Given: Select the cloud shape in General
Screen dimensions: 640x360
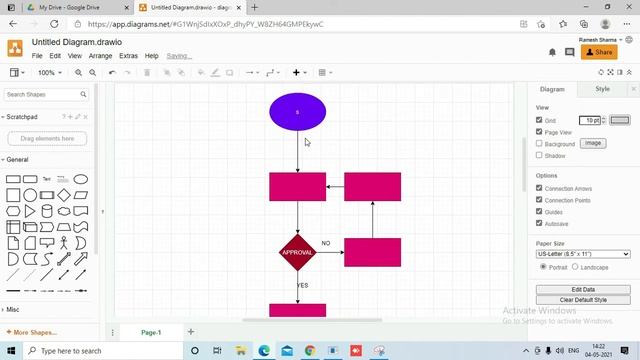Looking at the screenshot, I should click(x=64, y=211).
